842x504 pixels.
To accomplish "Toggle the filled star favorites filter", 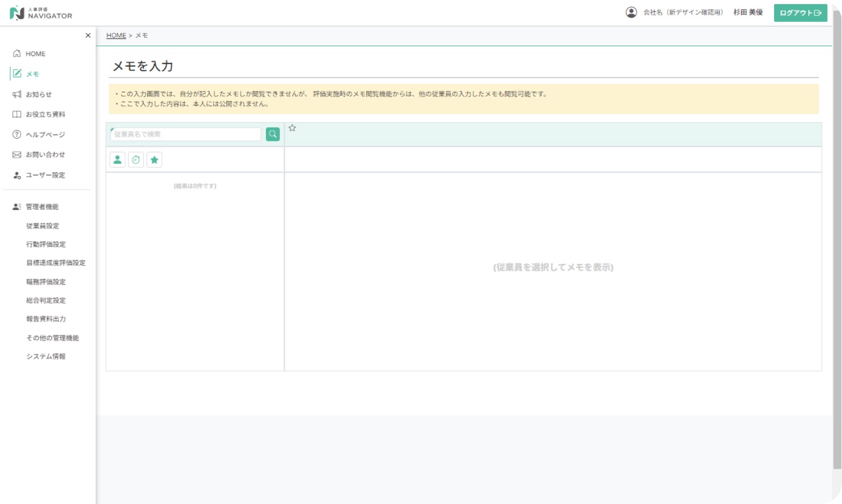I will click(154, 160).
